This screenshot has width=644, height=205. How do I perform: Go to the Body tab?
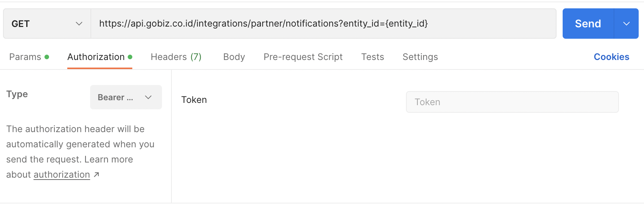[x=234, y=57]
